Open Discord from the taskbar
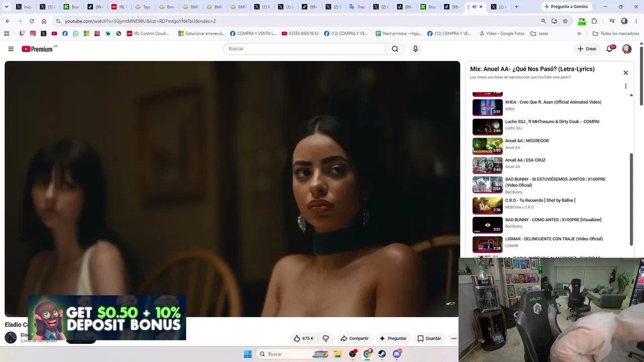 point(397,354)
